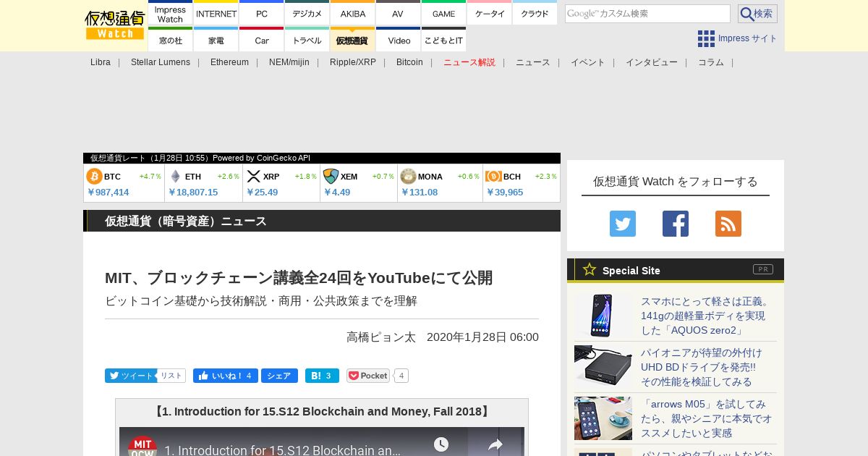Open the 窓の杜 tab
868x456 pixels.
pos(170,40)
